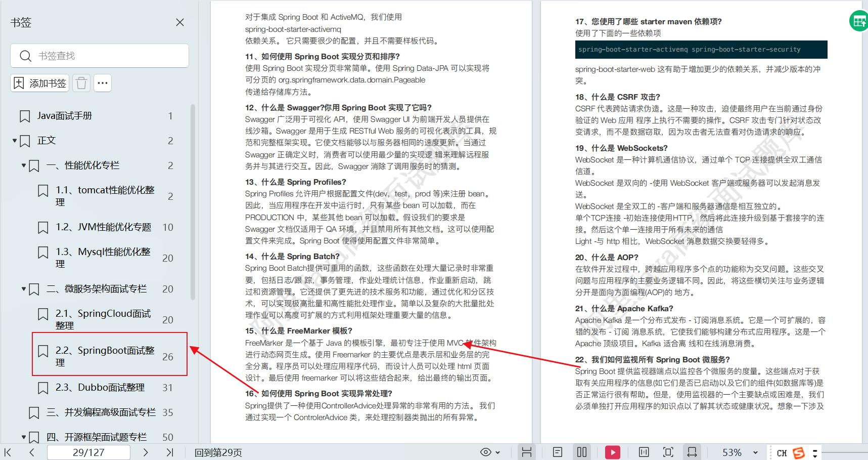Select the 二、微服务架构面试专栏 bookmark
The height and width of the screenshot is (460, 868).
(x=97, y=289)
